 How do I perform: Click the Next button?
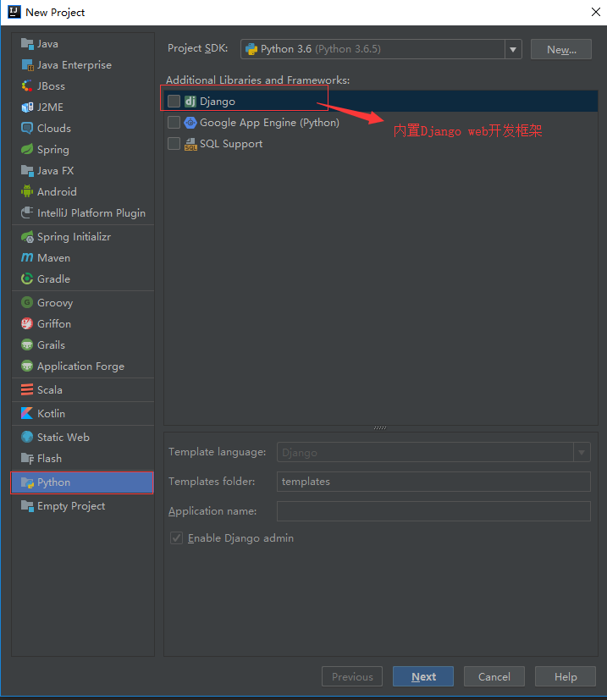(x=423, y=676)
